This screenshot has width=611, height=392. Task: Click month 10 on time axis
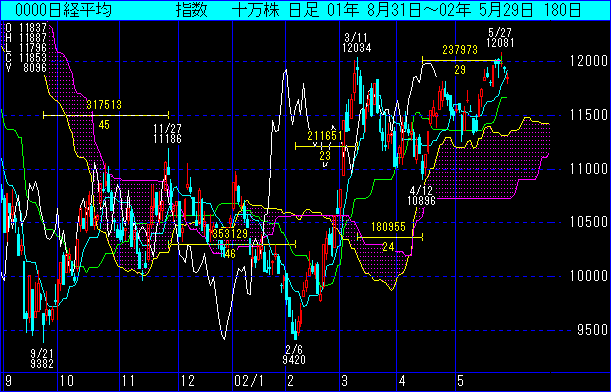pos(67,380)
